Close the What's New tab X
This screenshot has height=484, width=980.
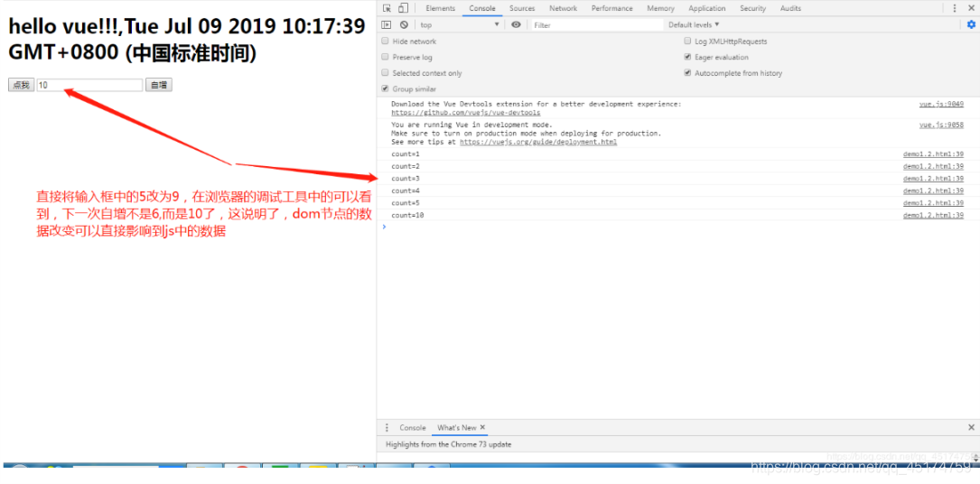point(482,427)
